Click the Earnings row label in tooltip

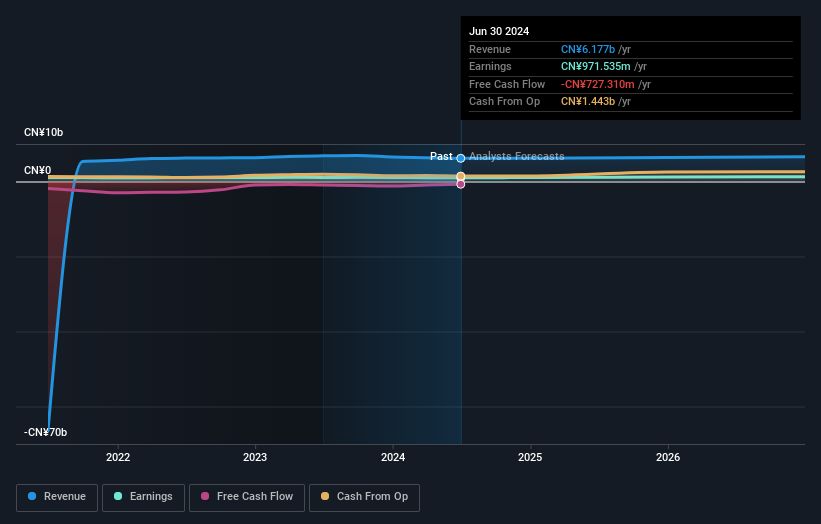coord(490,66)
